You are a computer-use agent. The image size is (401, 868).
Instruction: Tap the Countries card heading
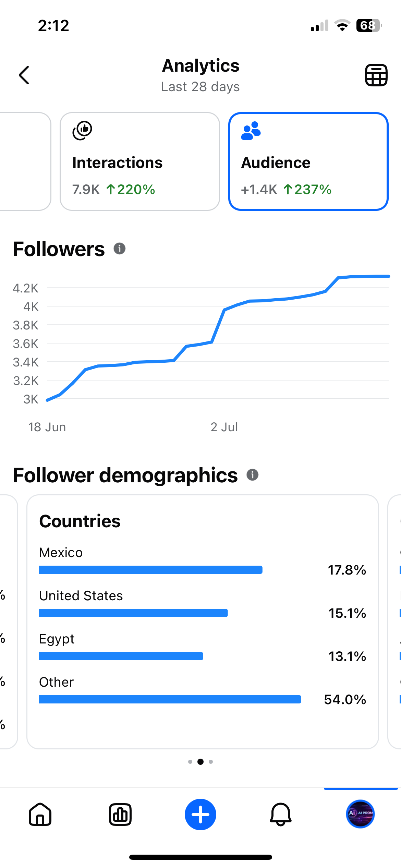pyautogui.click(x=80, y=521)
